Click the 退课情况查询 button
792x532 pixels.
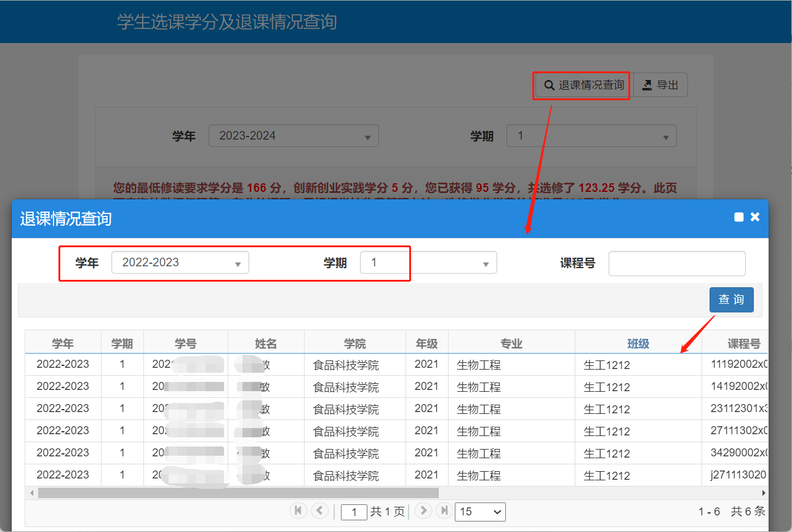(x=582, y=85)
